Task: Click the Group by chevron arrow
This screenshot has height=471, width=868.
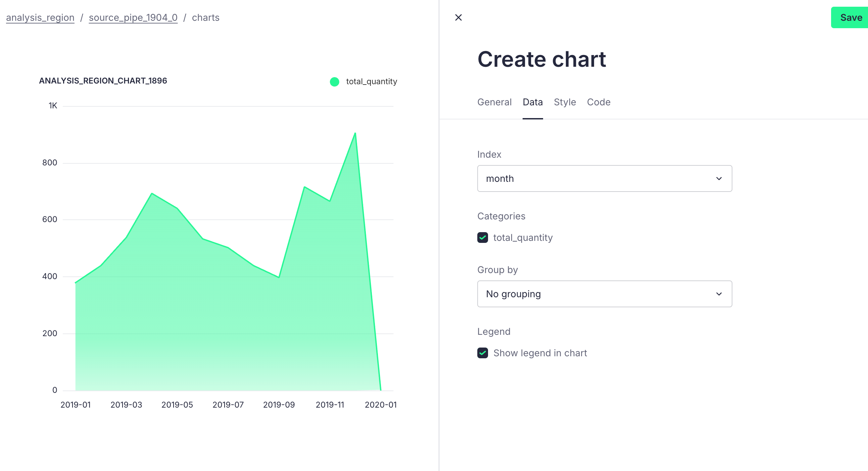Action: tap(719, 294)
